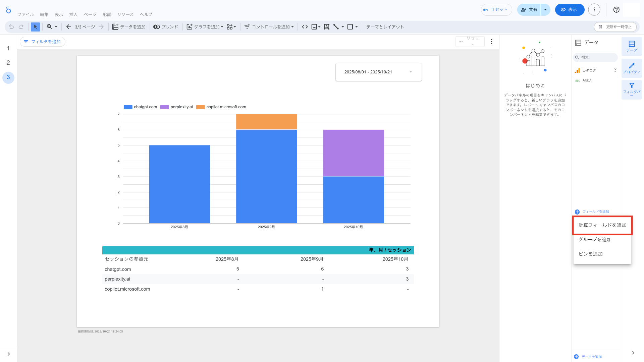Open the Help question mark icon
Screen dimensions: 644x362
click(616, 10)
